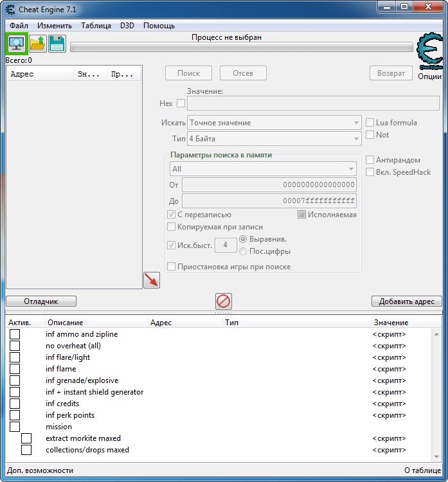Click the Адрес header in results list
The width and height of the screenshot is (448, 482).
point(40,74)
